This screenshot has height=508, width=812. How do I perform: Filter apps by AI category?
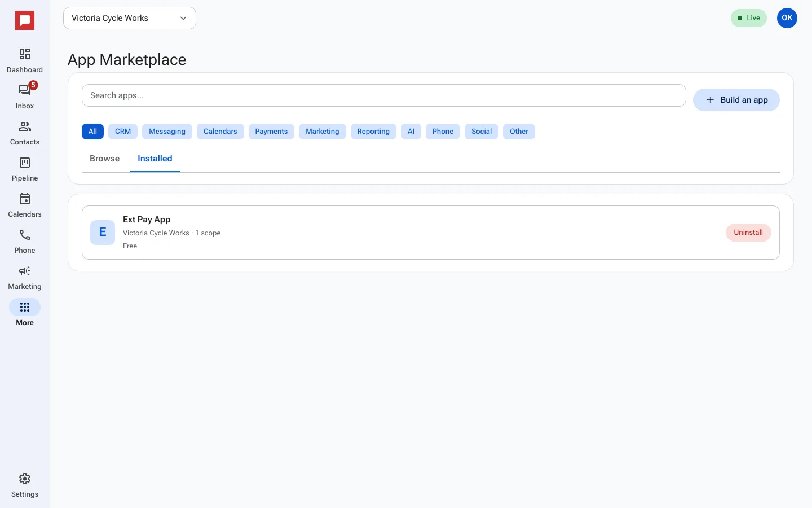(x=411, y=132)
